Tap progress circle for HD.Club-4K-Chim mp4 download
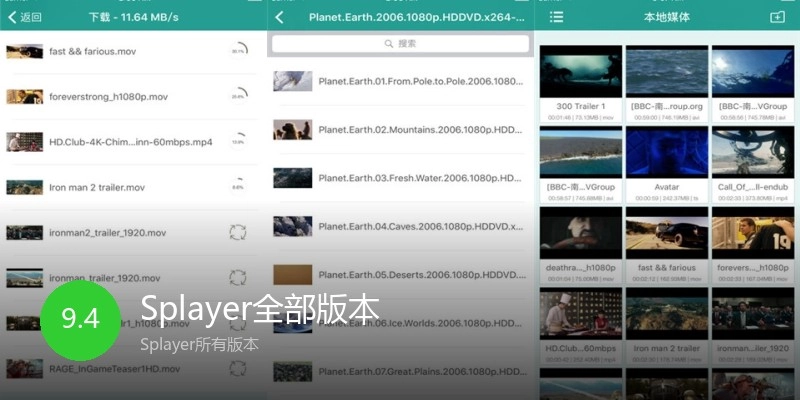800x400 pixels. click(238, 142)
